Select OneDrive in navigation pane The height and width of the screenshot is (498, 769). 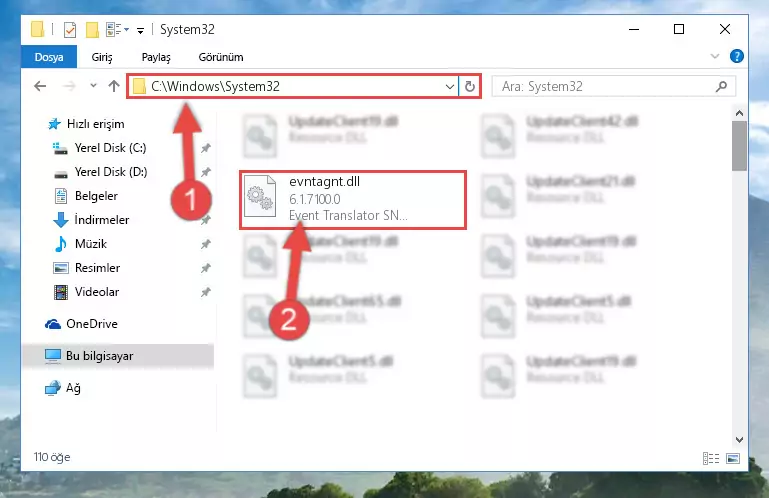click(x=92, y=324)
